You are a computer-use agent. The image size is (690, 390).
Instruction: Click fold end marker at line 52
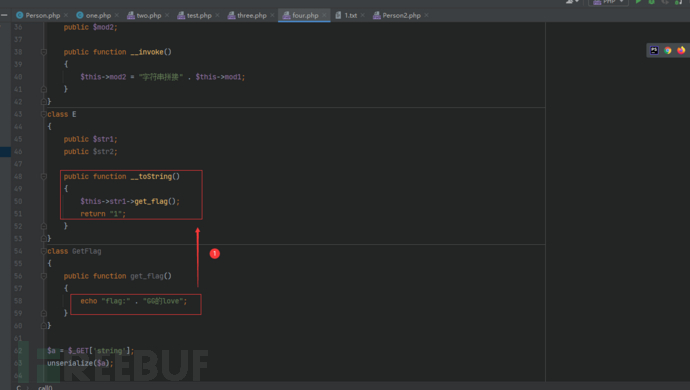(x=44, y=226)
